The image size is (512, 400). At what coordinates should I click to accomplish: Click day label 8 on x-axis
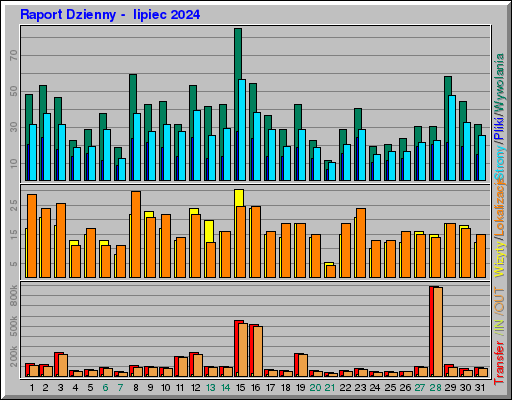coord(136,388)
